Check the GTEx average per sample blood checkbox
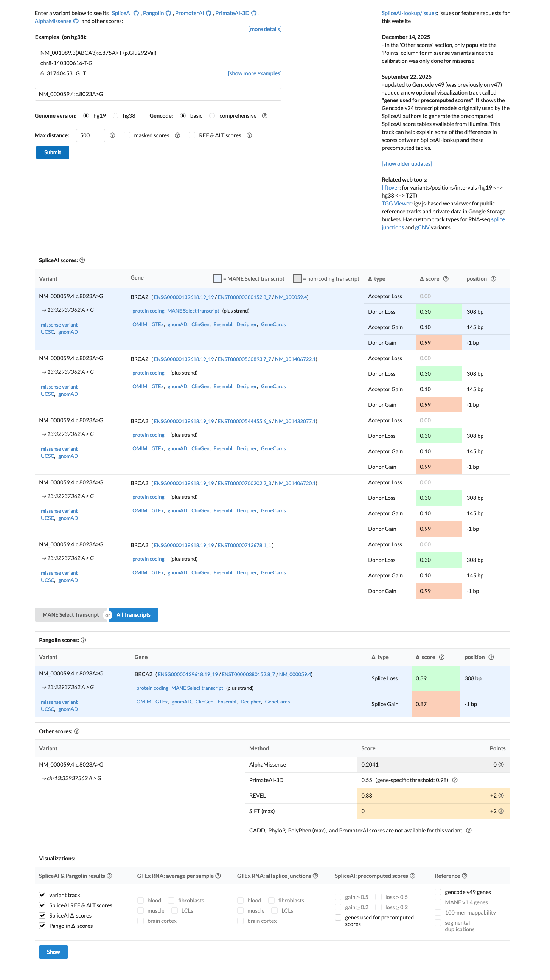The height and width of the screenshot is (980, 550). pos(141,901)
